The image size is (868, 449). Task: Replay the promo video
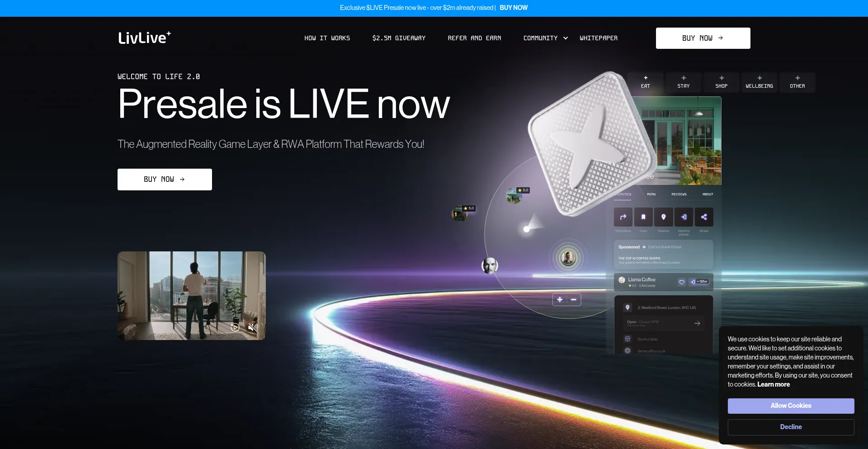click(x=235, y=327)
